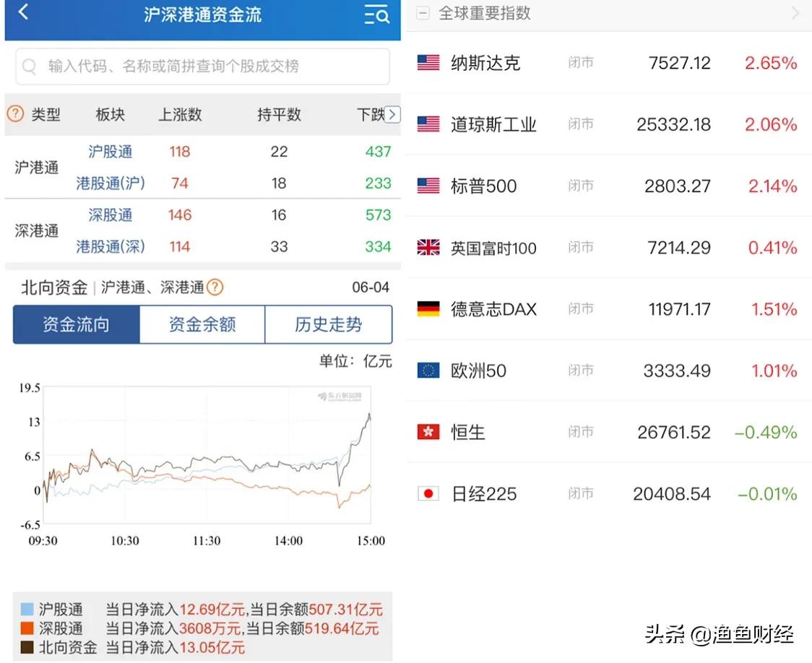
Task: Open search using the magnifier icon top right
Action: (376, 15)
